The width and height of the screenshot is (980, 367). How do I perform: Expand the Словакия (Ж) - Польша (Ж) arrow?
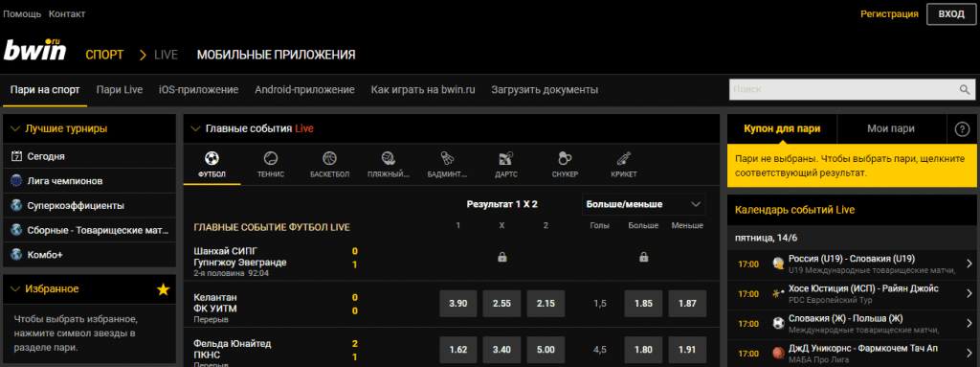click(969, 324)
